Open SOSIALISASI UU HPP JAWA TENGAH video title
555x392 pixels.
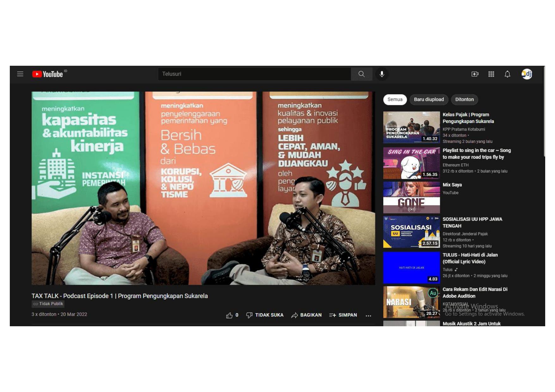point(472,223)
